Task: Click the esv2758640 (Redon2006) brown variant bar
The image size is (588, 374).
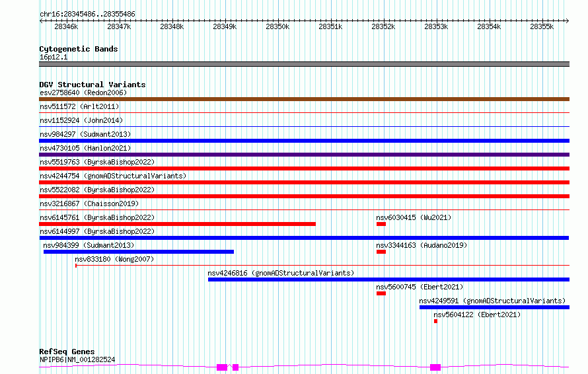Action: (x=304, y=99)
